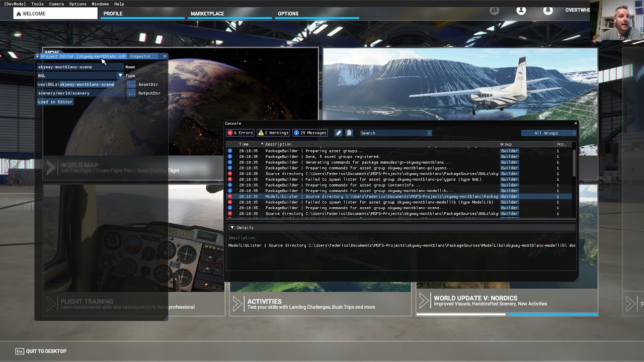Screen dimensions: 644x362
Task: Go to the MARKETPLACE tab
Action: coord(229,14)
